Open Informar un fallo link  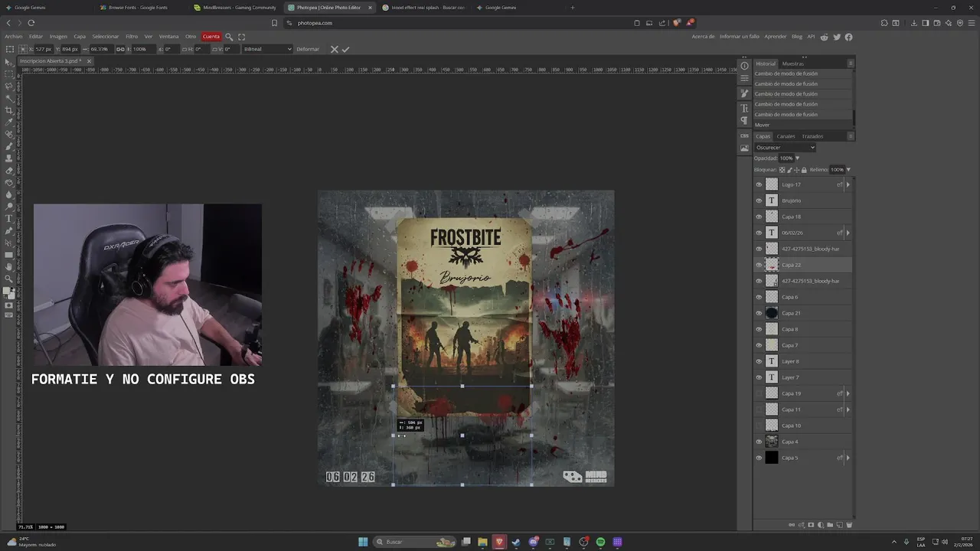pyautogui.click(x=740, y=37)
